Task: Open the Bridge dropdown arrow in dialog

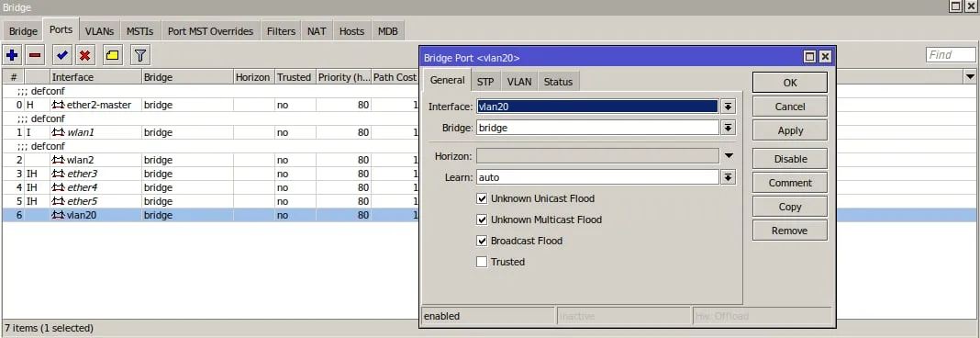Action: [729, 128]
